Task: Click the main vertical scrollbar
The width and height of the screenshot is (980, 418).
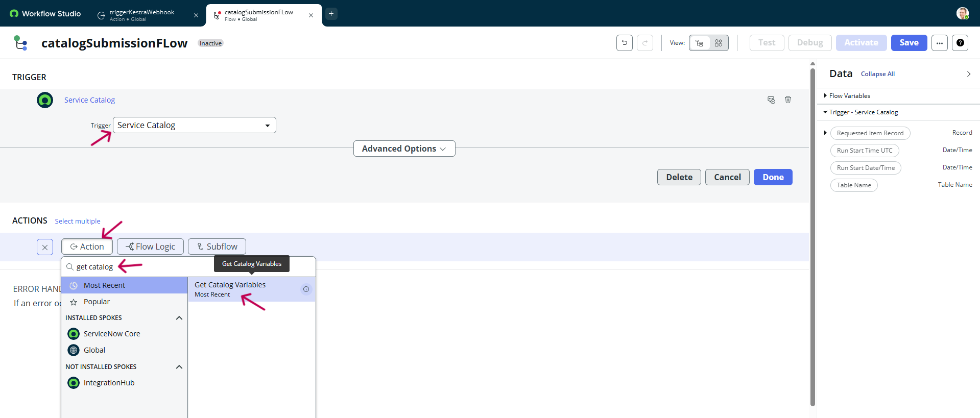Action: 812,237
